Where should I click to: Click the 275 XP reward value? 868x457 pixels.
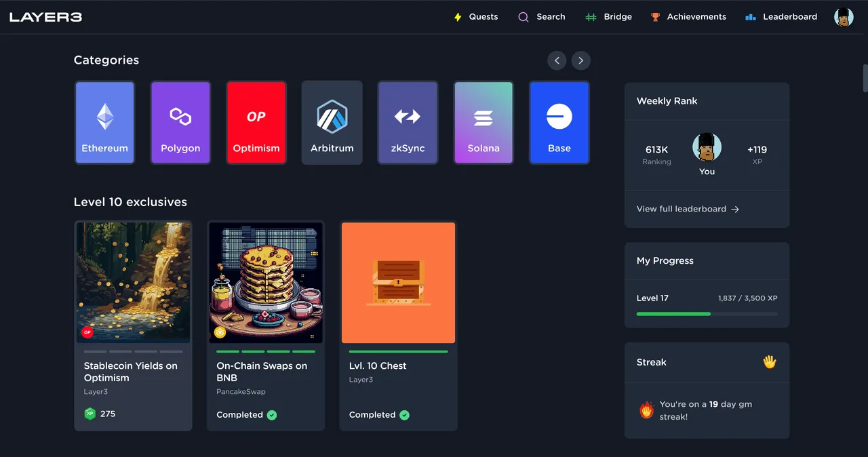pyautogui.click(x=108, y=414)
